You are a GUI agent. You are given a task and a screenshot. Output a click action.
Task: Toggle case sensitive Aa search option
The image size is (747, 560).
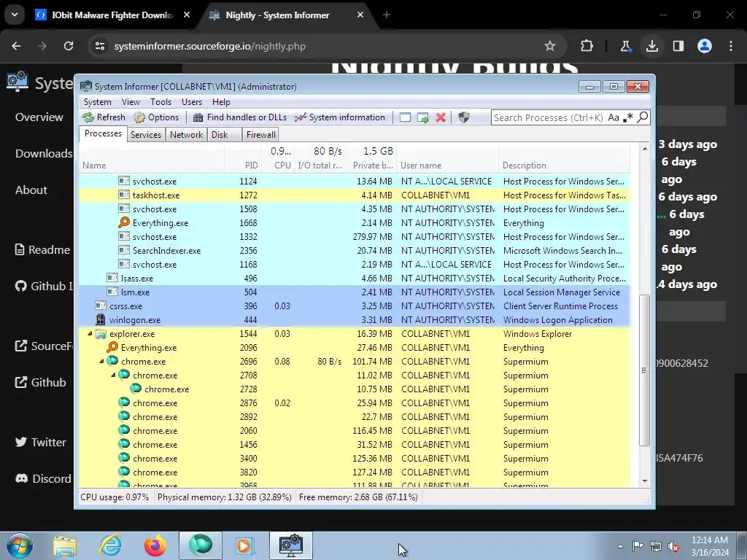point(614,117)
